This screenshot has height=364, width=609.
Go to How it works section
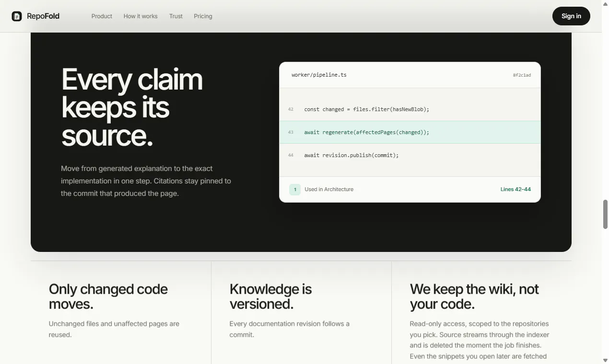tap(141, 16)
